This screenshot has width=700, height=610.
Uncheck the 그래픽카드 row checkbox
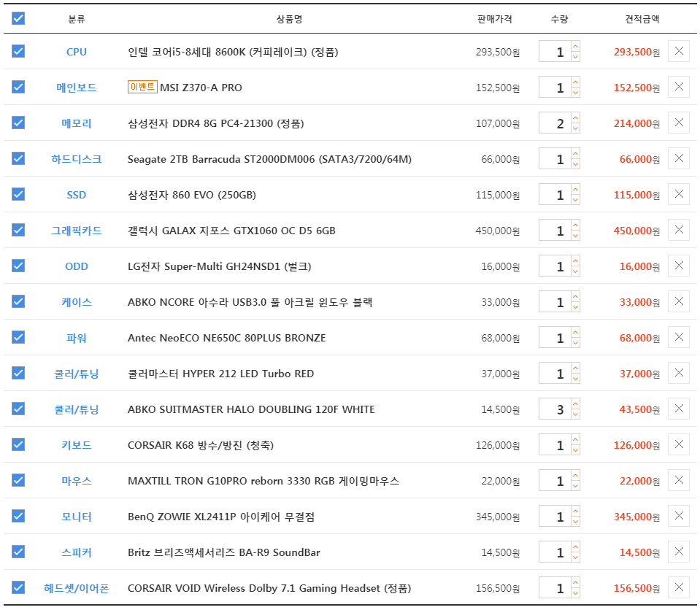tap(18, 230)
